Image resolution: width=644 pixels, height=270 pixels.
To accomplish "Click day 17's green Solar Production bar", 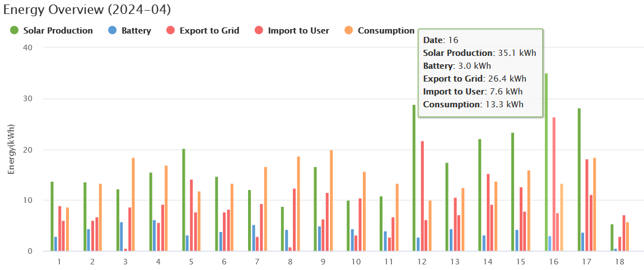I will (579, 180).
